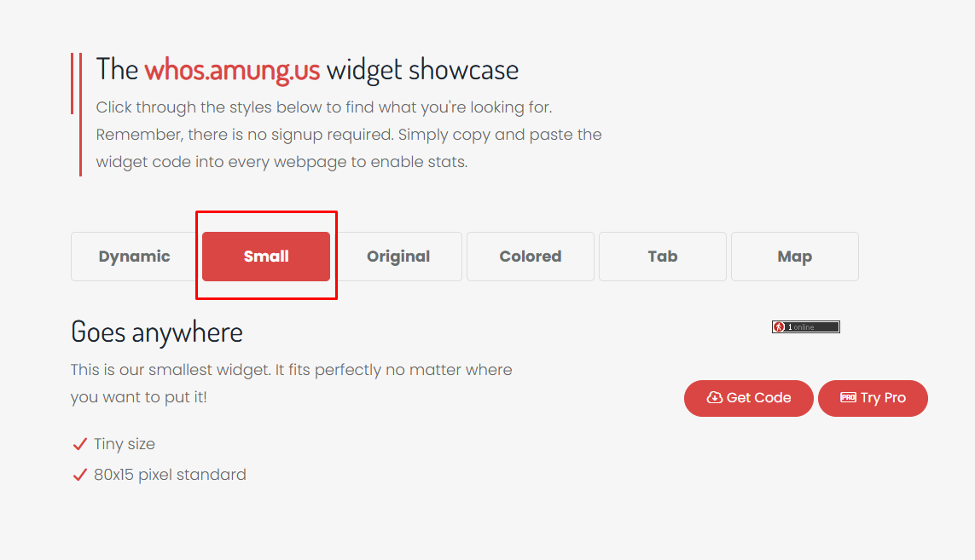Click Try Pro to upgrade

(x=873, y=397)
